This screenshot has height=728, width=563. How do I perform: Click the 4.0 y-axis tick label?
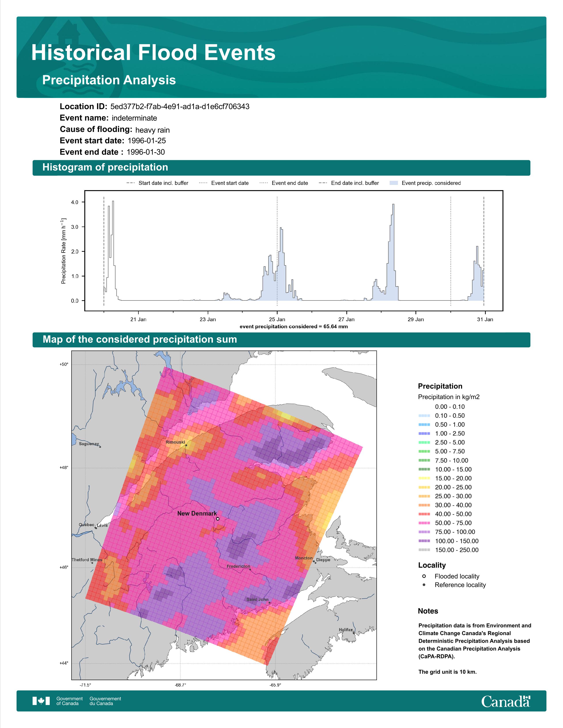[x=75, y=202]
